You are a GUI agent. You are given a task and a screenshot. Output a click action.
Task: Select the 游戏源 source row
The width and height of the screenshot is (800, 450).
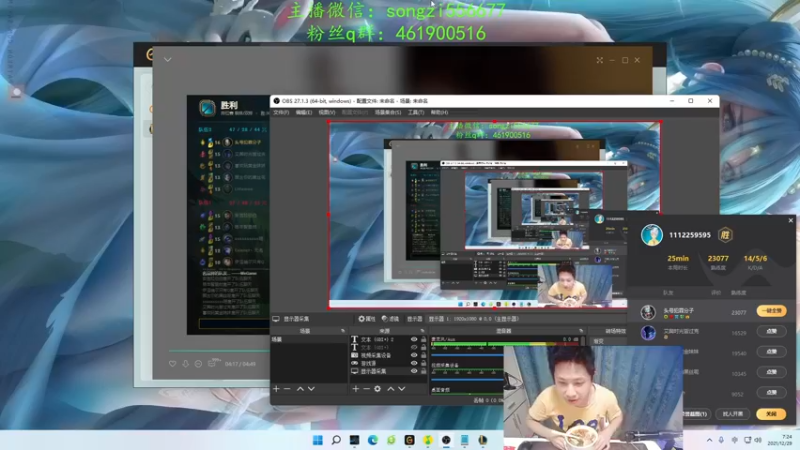coord(388,363)
